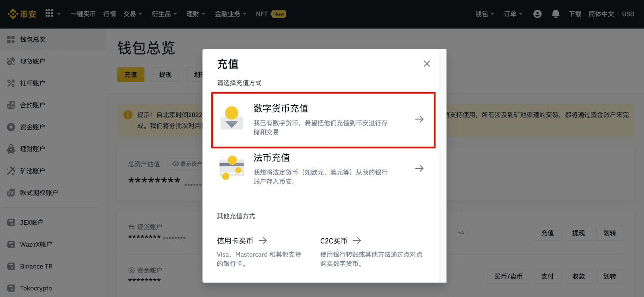
Task: Select the 数字货币充值 option
Action: point(324,120)
